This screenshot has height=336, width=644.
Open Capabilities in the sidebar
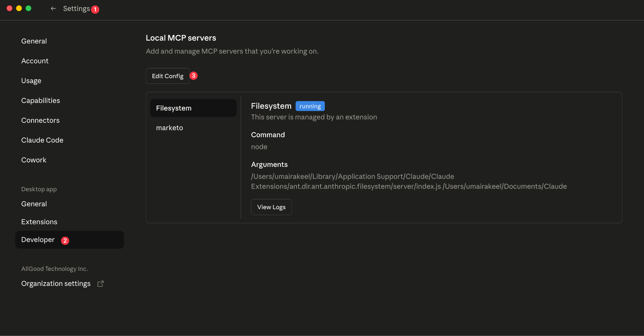click(41, 100)
